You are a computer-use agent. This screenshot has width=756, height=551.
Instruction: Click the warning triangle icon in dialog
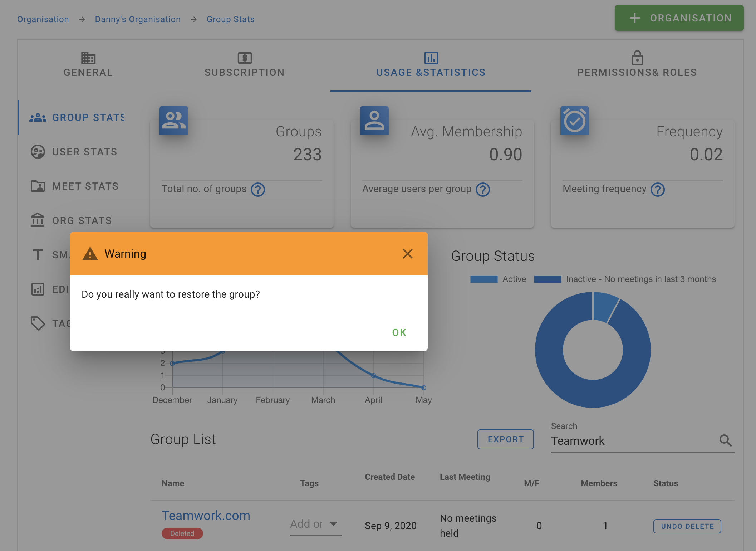pyautogui.click(x=90, y=254)
